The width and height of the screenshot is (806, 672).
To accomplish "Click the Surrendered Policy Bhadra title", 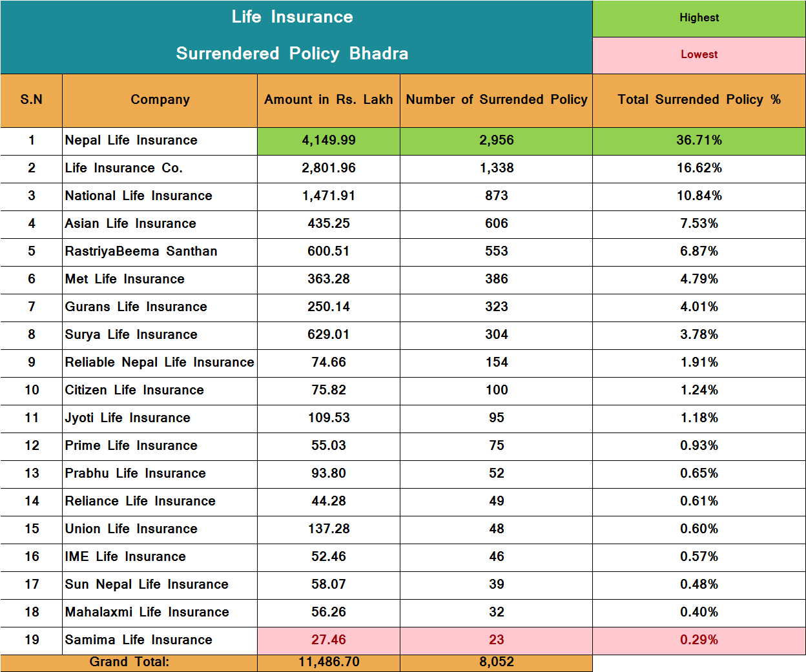I will coord(292,54).
